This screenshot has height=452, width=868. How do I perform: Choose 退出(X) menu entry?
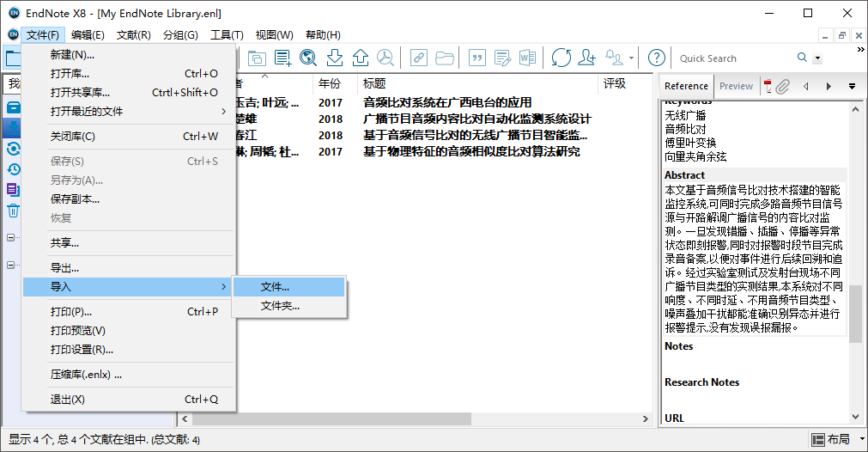coord(129,400)
